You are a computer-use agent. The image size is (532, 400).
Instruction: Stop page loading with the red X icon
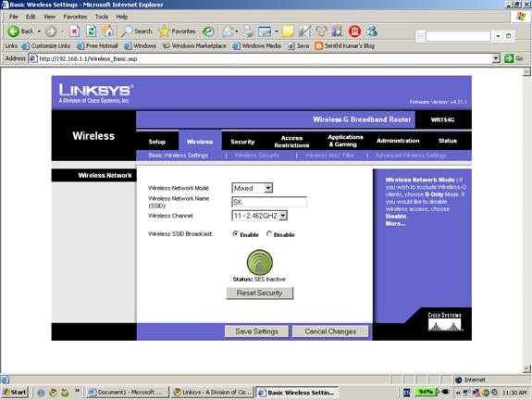[75, 31]
